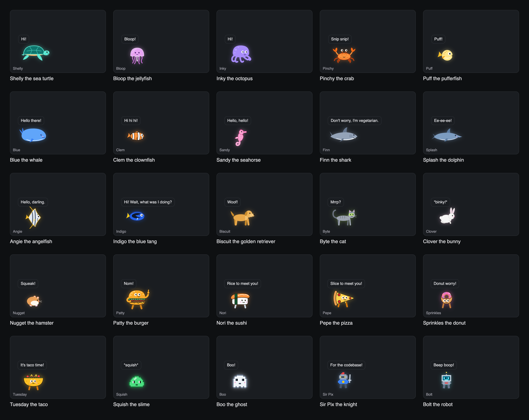Image resolution: width=529 pixels, height=420 pixels.
Task: Click the 'Nugget the hamster' caption
Action: [x=32, y=323]
